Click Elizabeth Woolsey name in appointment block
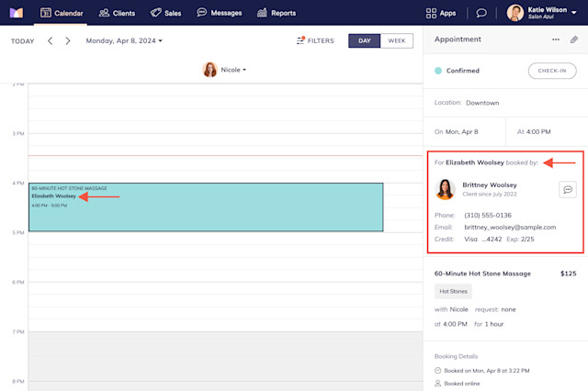This screenshot has height=391, width=588. pos(53,195)
